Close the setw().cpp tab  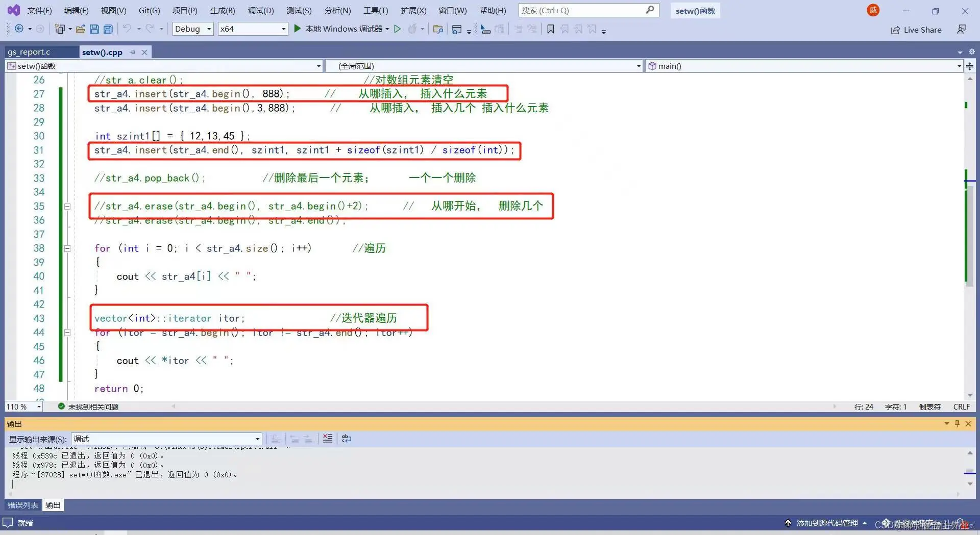pos(144,52)
